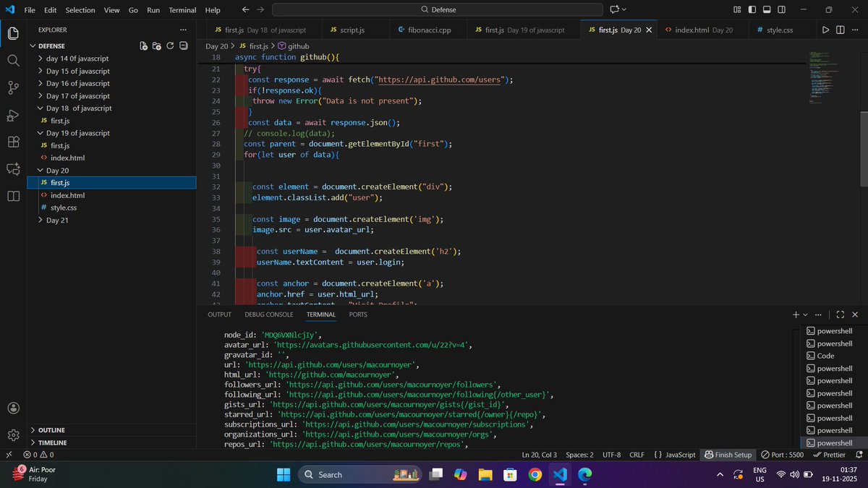Viewport: 868px width, 488px height.
Task: Change Spaces: 2 indentation setting
Action: pyautogui.click(x=579, y=455)
